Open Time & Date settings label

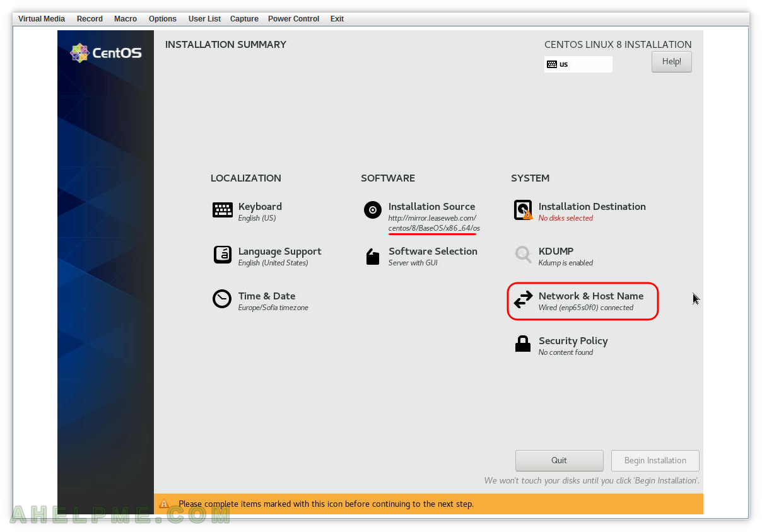pyautogui.click(x=267, y=296)
